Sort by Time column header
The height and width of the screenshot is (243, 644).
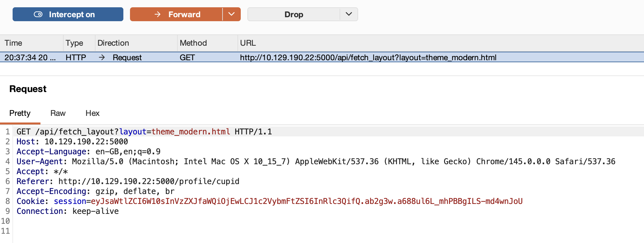pyautogui.click(x=14, y=43)
